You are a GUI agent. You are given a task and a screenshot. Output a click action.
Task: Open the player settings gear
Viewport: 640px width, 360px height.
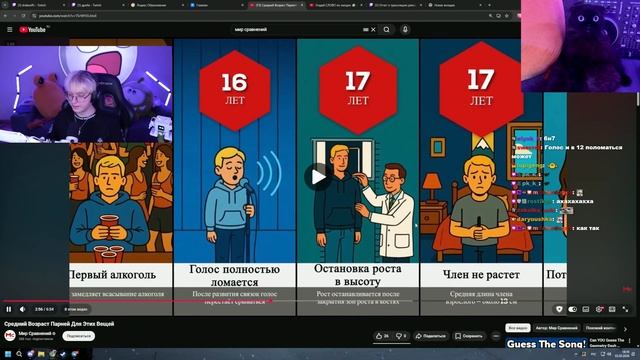(599, 309)
